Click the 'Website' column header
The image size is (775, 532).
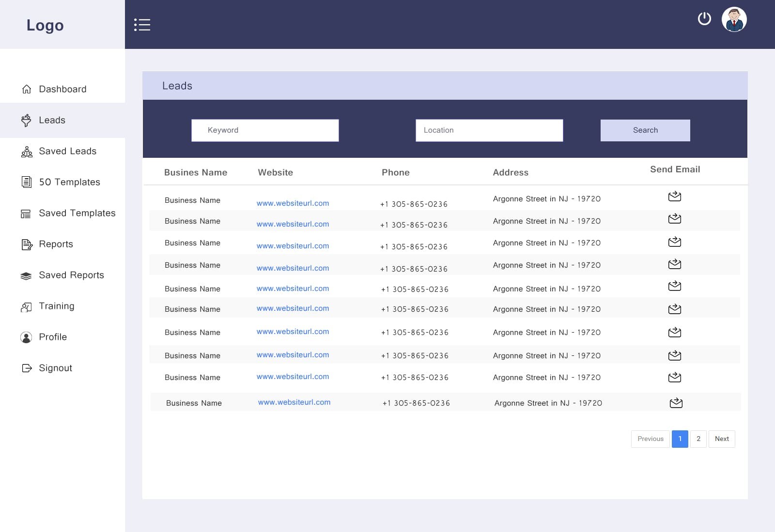pyautogui.click(x=276, y=172)
